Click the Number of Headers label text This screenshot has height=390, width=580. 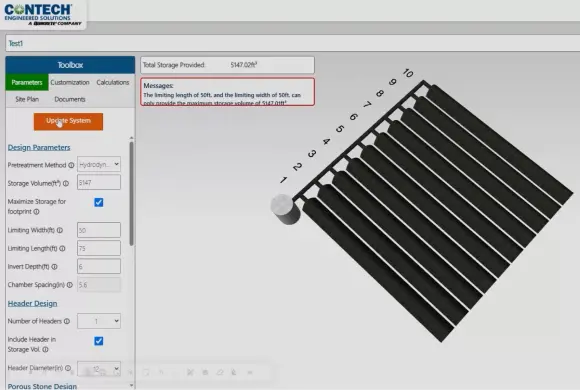[x=35, y=321]
